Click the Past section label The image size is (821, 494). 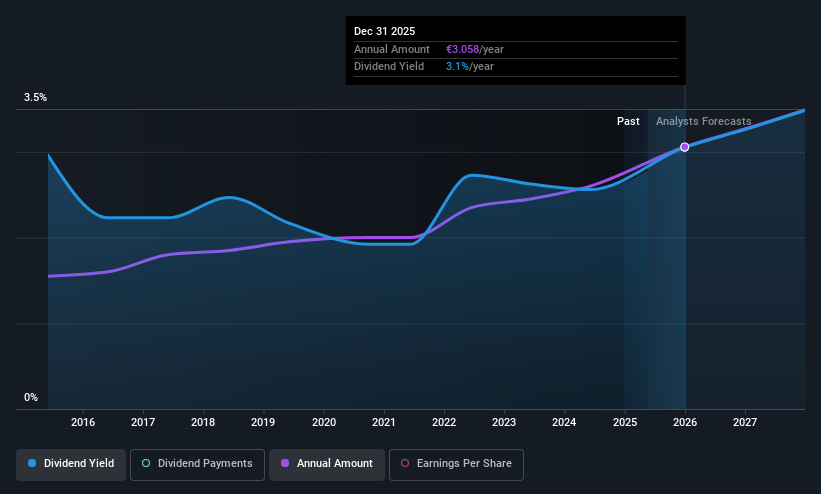coord(628,122)
